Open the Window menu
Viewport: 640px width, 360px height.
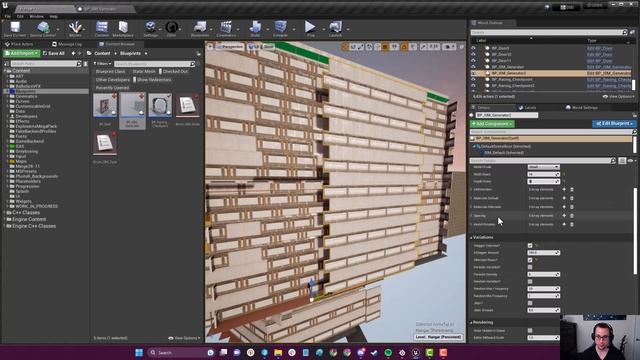36,16
